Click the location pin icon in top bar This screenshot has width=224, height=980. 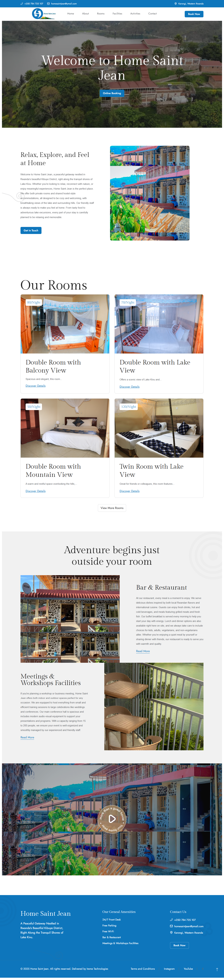click(176, 3)
